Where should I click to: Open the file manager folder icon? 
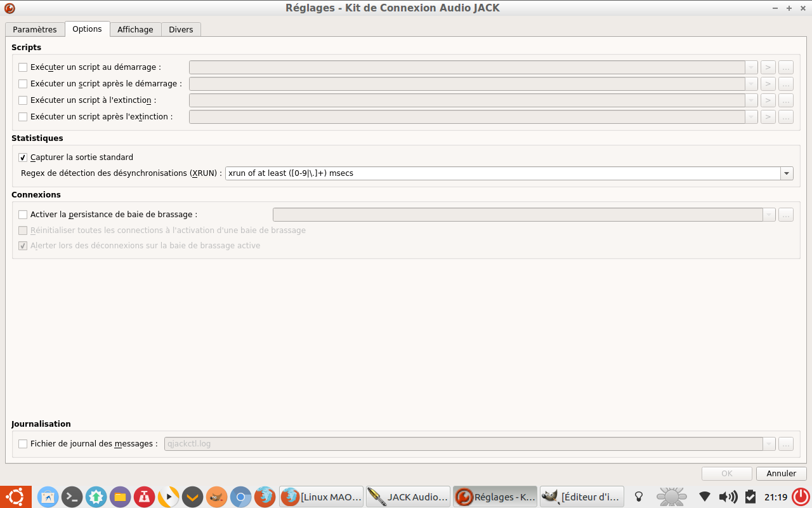click(x=121, y=497)
